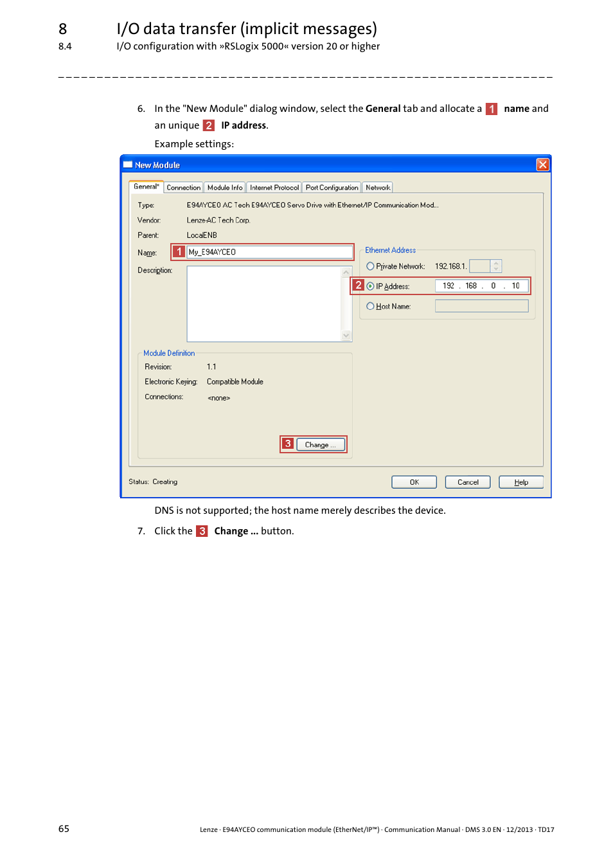Click the Connections value <none>
Screen dimensions: 613x868
coord(218,398)
